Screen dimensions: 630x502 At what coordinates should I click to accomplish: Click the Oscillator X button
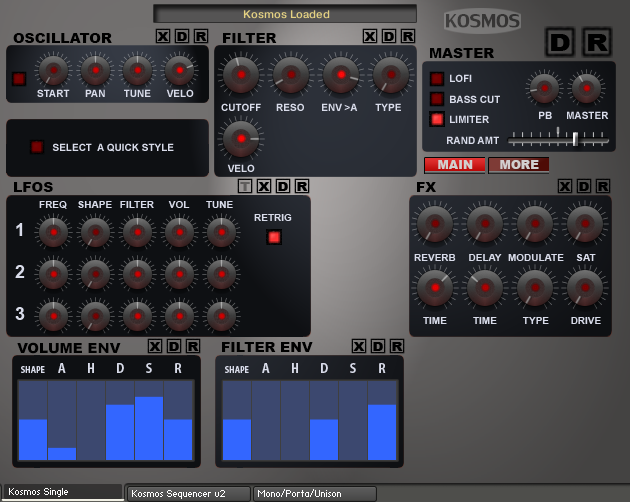click(x=163, y=36)
